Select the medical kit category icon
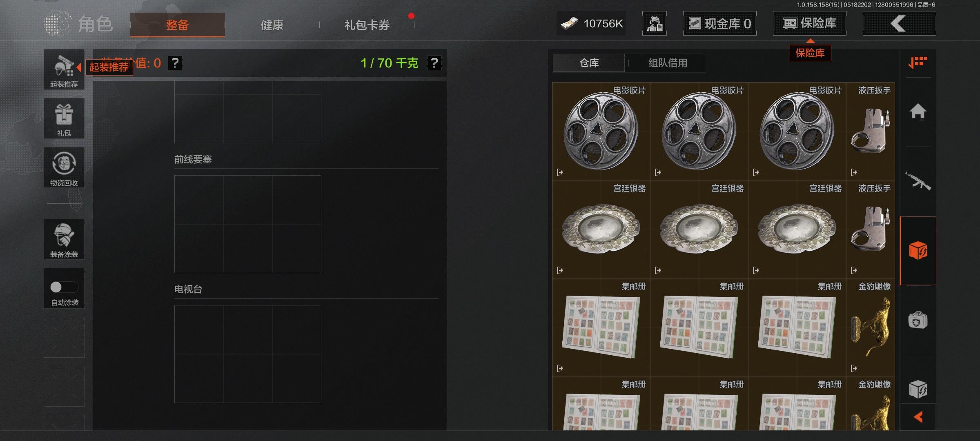The width and height of the screenshot is (980, 441). click(x=918, y=320)
